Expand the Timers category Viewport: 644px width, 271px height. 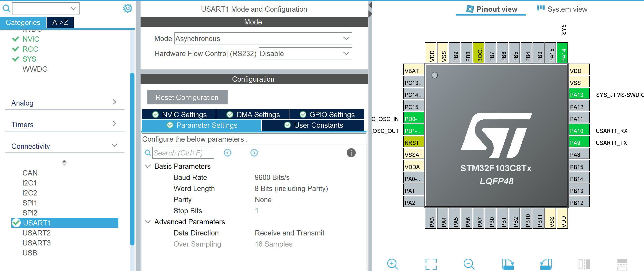[64, 124]
